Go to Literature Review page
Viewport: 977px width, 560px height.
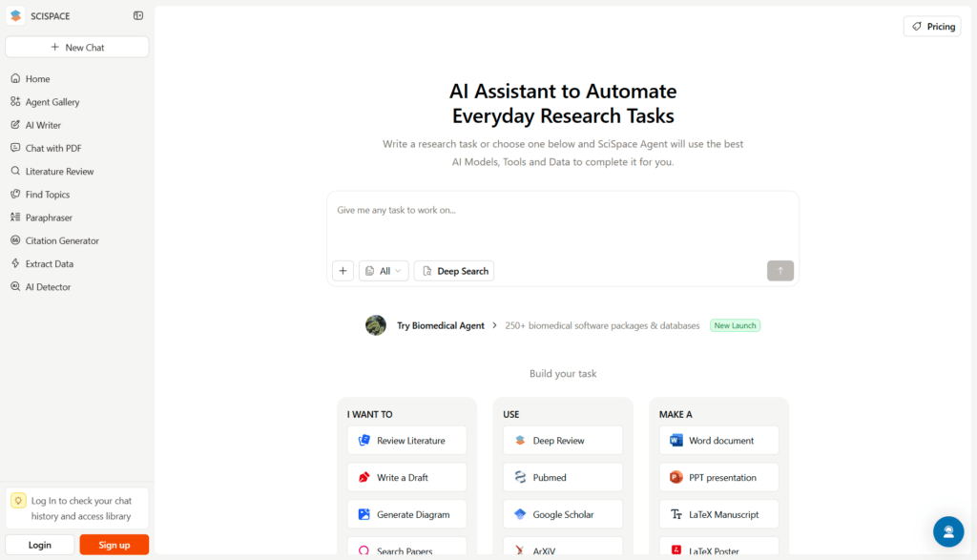[x=59, y=172]
